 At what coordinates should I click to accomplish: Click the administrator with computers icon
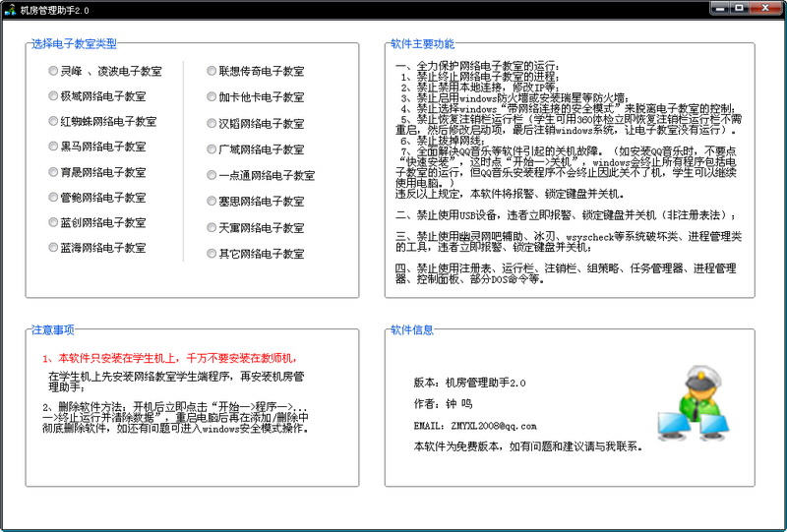[693, 403]
